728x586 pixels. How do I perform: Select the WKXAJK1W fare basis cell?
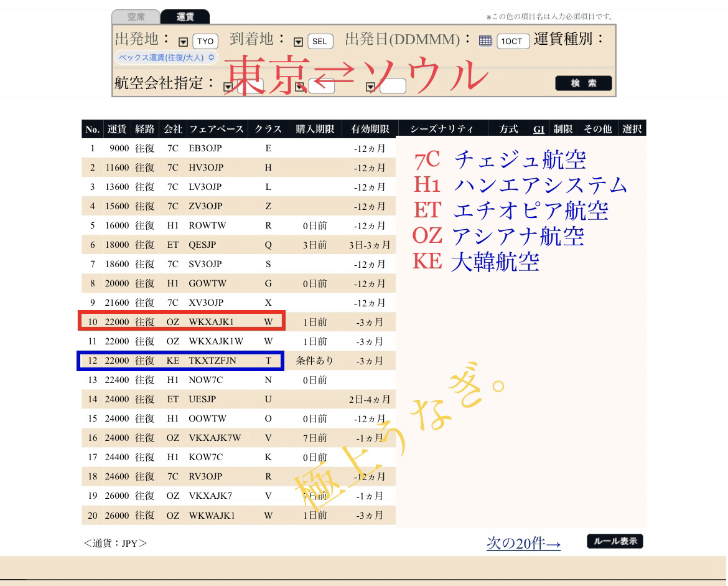click(216, 341)
